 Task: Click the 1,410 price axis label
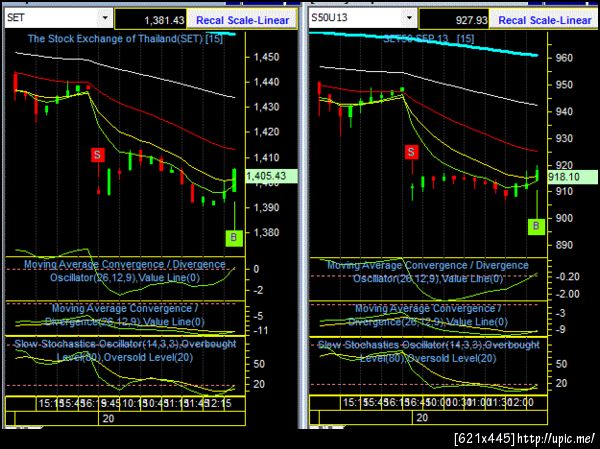(266, 157)
